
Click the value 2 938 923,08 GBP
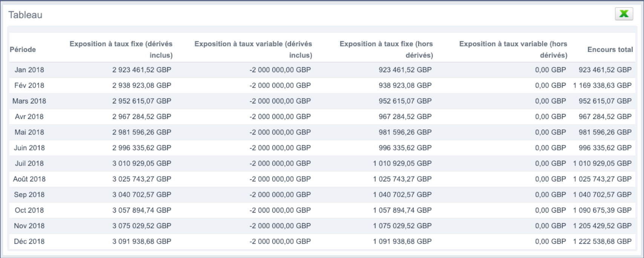pyautogui.click(x=142, y=85)
